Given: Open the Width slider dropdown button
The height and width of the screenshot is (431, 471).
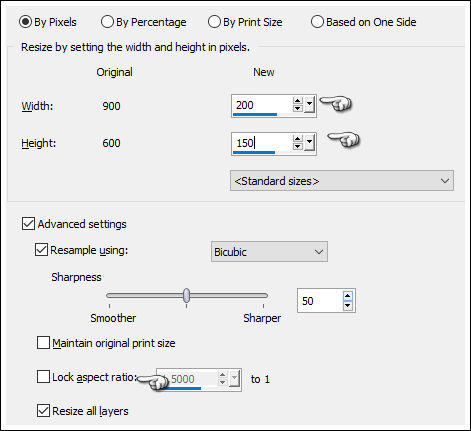Looking at the screenshot, I should [309, 105].
